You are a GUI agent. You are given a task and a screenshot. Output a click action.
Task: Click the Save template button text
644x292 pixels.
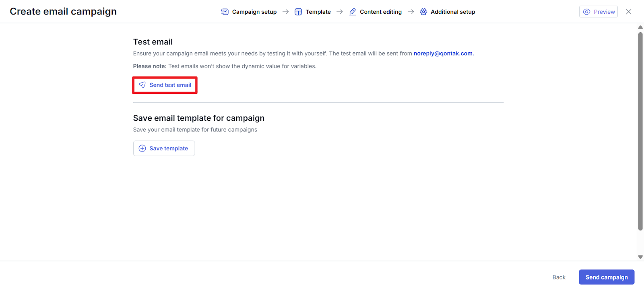coord(169,148)
